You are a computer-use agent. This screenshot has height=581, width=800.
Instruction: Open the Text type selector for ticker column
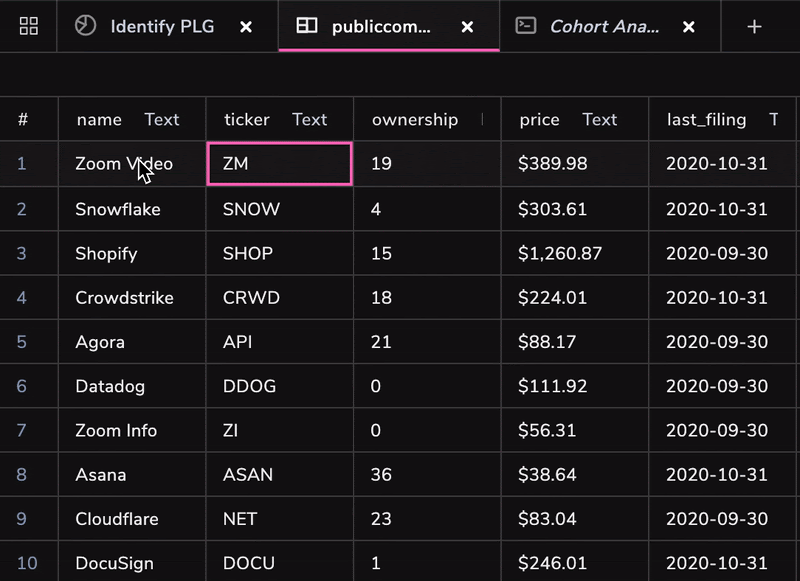point(309,120)
